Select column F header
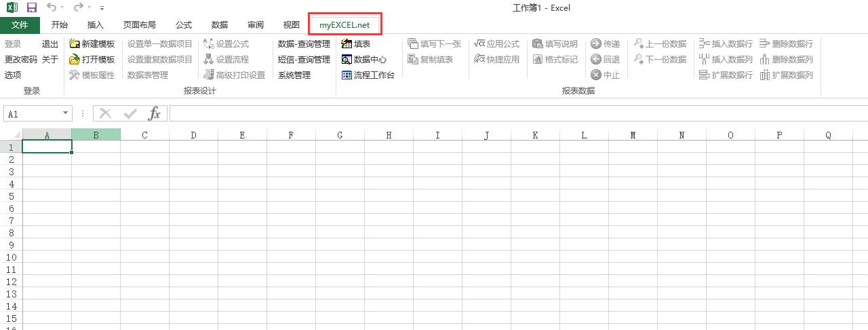 (x=291, y=135)
